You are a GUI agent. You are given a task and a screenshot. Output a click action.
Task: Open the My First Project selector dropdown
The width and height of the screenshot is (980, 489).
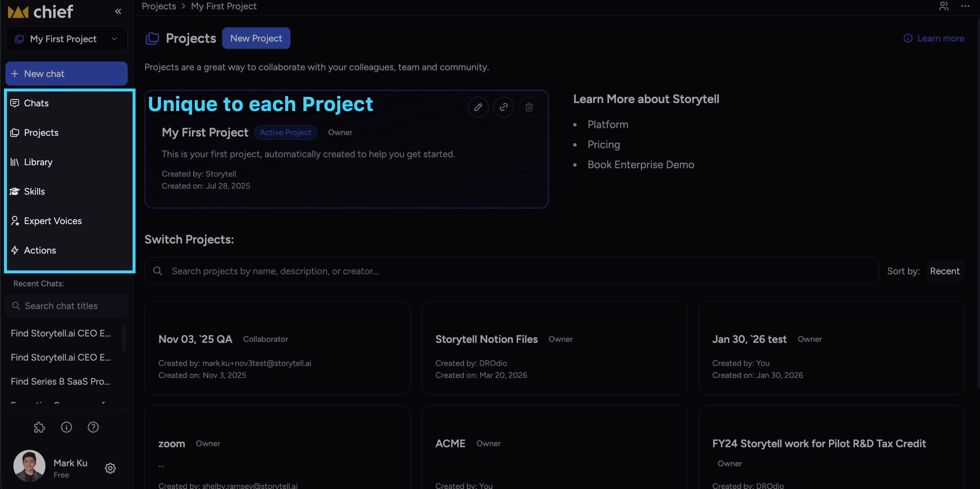66,39
